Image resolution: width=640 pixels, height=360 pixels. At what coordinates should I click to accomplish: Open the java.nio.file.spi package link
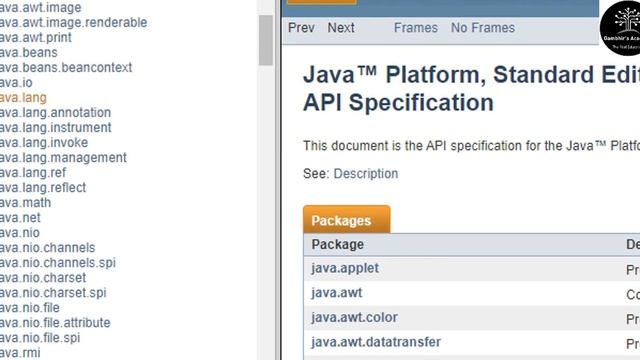point(40,338)
